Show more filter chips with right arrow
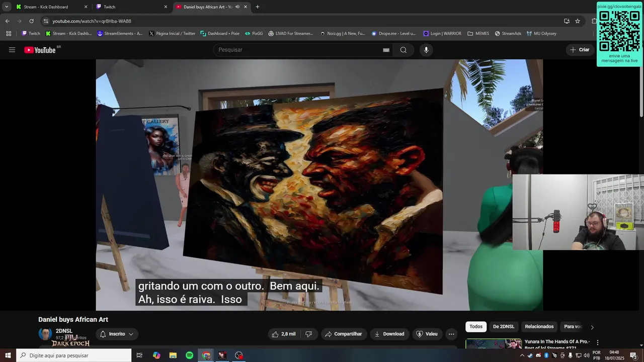This screenshot has width=644, height=362. pos(592,327)
